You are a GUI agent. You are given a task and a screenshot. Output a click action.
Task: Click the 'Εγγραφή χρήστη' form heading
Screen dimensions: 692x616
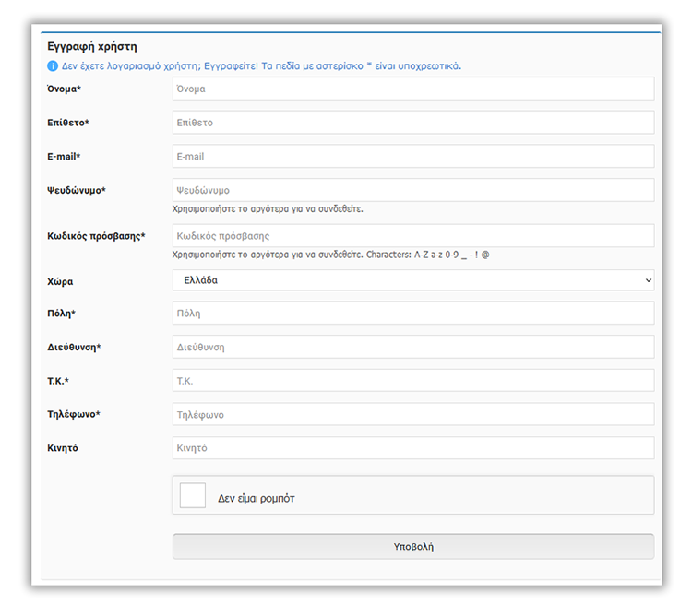(92, 46)
